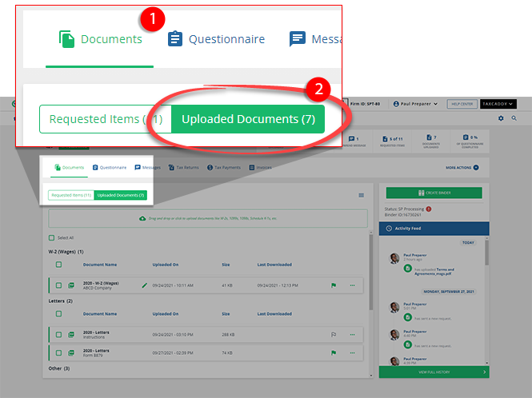This screenshot has height=398, width=532.
Task: Click the drag-and-drop upload documents area
Action: point(208,218)
